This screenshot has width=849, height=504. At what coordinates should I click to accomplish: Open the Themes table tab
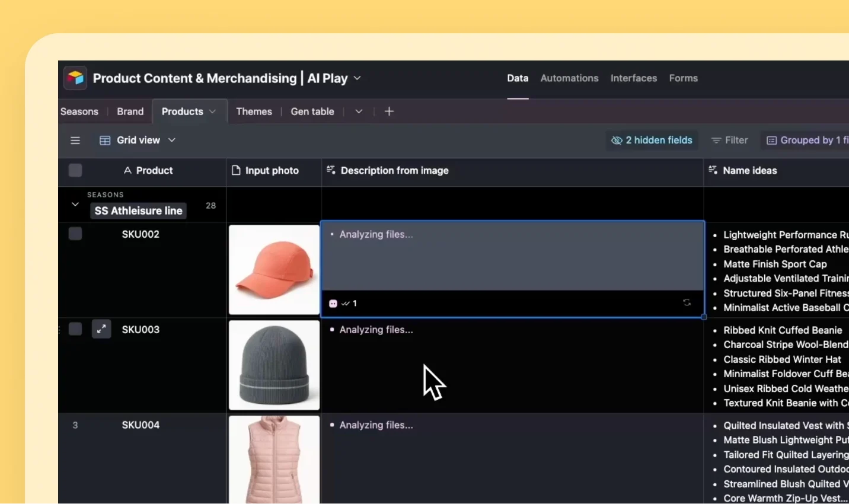[x=254, y=111]
